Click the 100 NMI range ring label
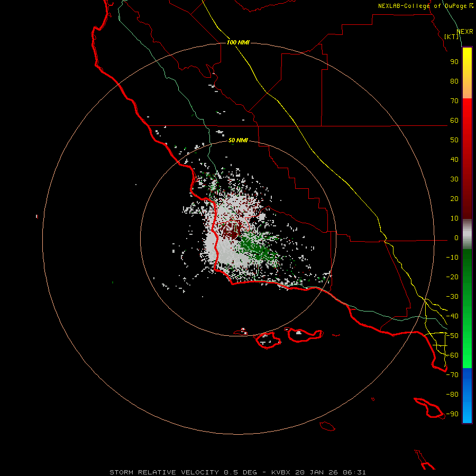This screenshot has width=476, height=476. click(x=238, y=42)
